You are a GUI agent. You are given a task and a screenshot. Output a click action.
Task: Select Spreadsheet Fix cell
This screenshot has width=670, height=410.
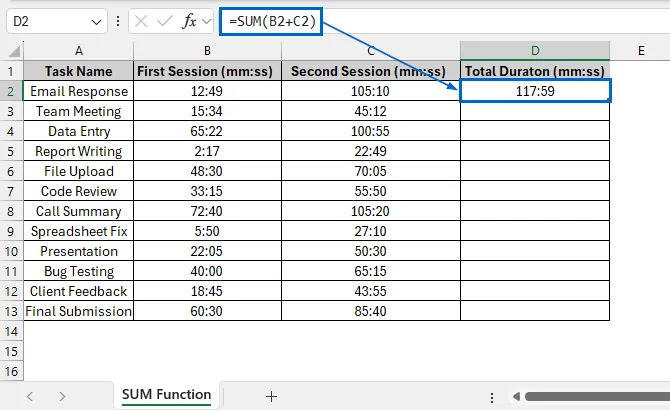(79, 231)
